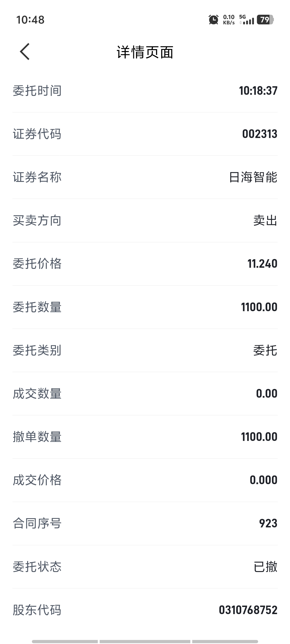Select the 委托时间 10:18:37 value
This screenshot has height=644, width=290.
click(258, 90)
